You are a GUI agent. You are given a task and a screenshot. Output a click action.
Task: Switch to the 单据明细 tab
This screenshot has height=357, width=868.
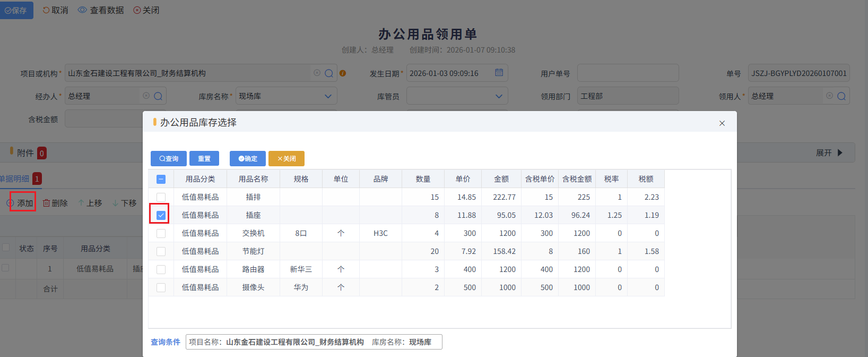[15, 179]
